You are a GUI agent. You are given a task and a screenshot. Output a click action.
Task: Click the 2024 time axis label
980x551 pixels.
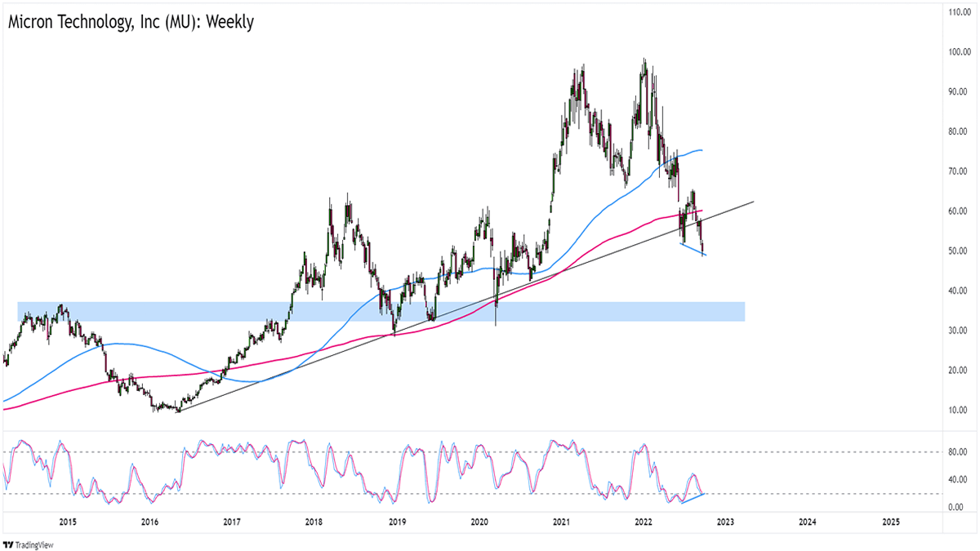(x=808, y=522)
